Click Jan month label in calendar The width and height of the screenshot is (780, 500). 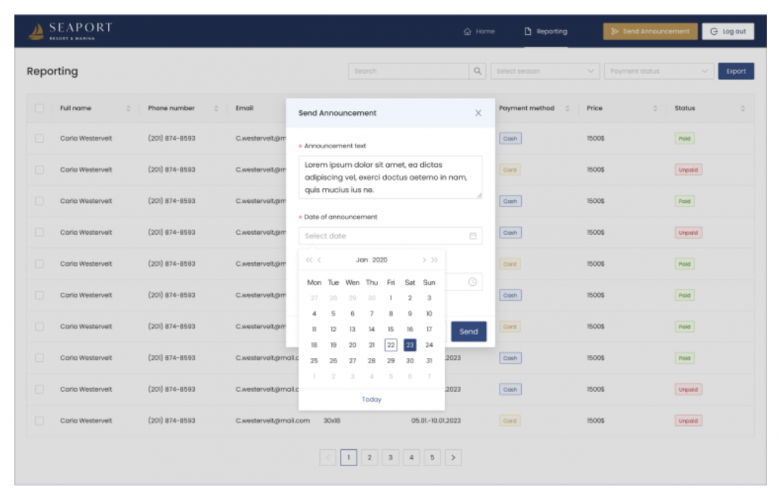coord(362,260)
